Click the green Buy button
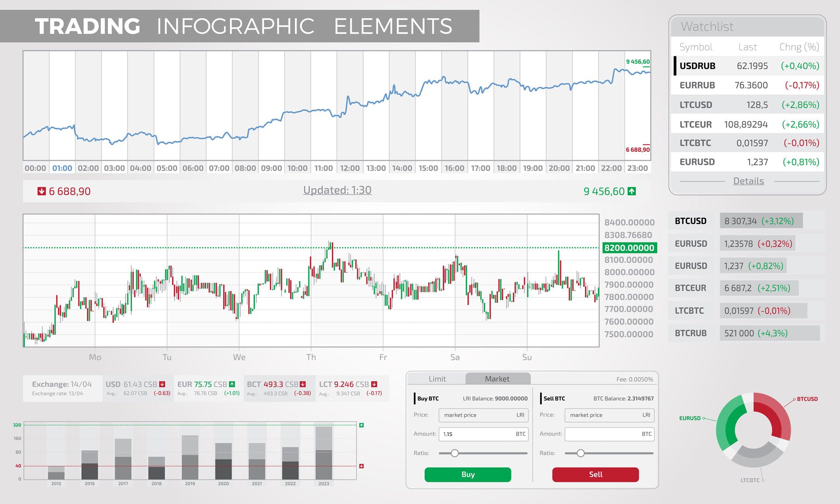Image resolution: width=840 pixels, height=504 pixels. coord(468,474)
